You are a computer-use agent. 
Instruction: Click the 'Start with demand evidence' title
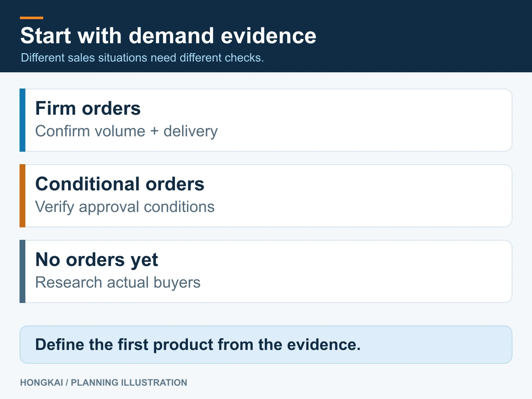tap(168, 36)
